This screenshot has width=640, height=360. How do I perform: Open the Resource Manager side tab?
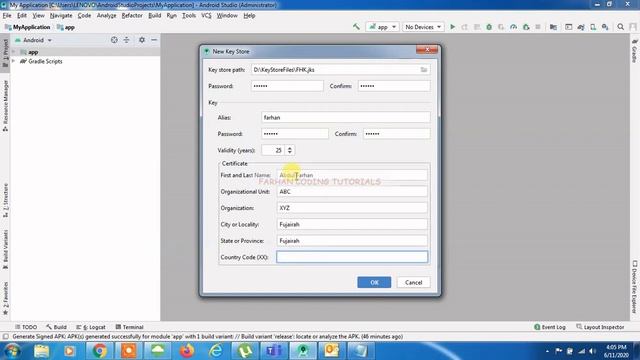5,105
